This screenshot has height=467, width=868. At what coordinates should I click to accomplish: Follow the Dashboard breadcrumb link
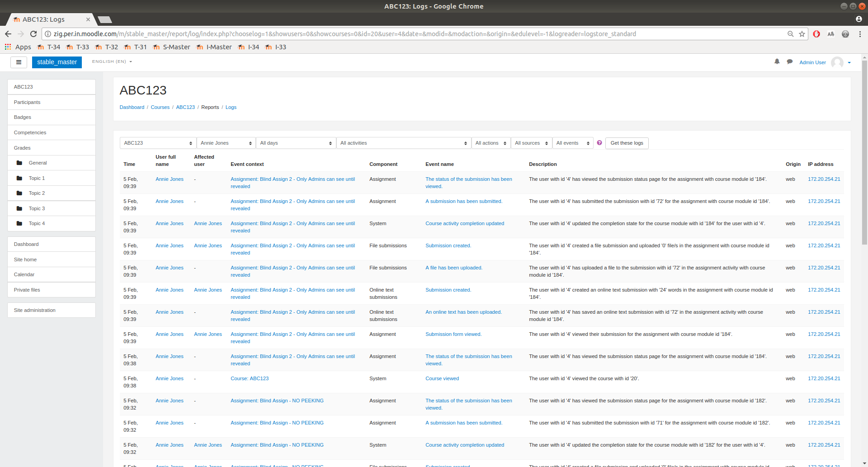[x=132, y=107]
